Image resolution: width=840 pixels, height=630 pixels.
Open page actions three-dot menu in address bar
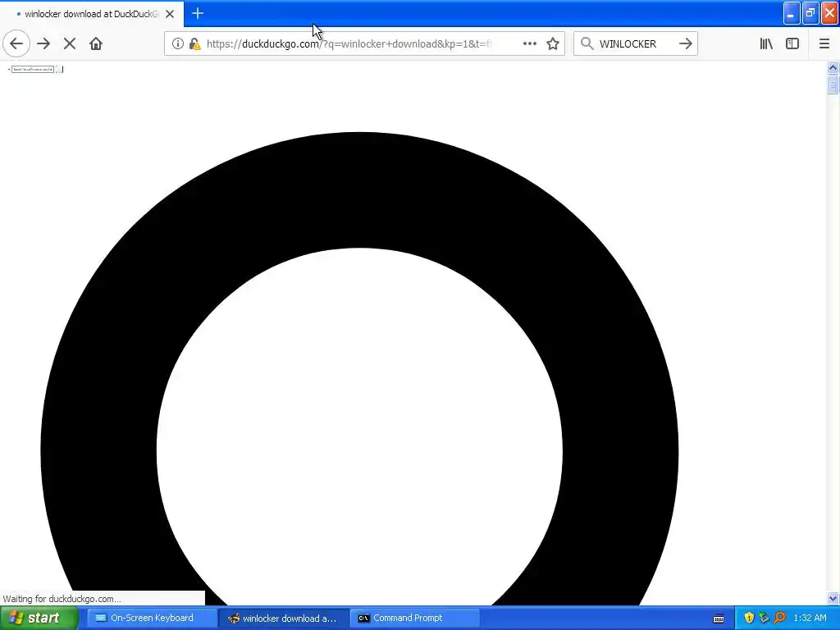coord(529,43)
